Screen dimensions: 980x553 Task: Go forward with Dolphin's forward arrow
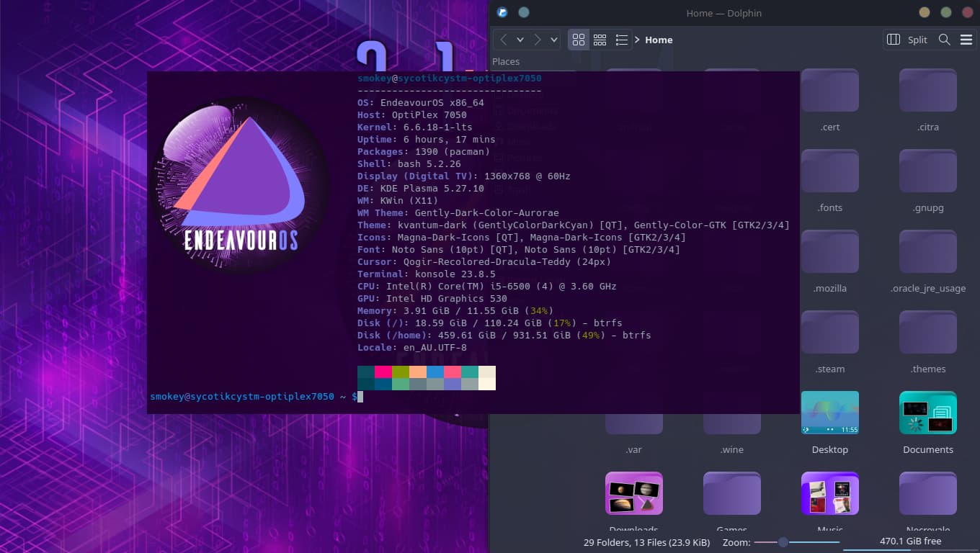coord(538,40)
